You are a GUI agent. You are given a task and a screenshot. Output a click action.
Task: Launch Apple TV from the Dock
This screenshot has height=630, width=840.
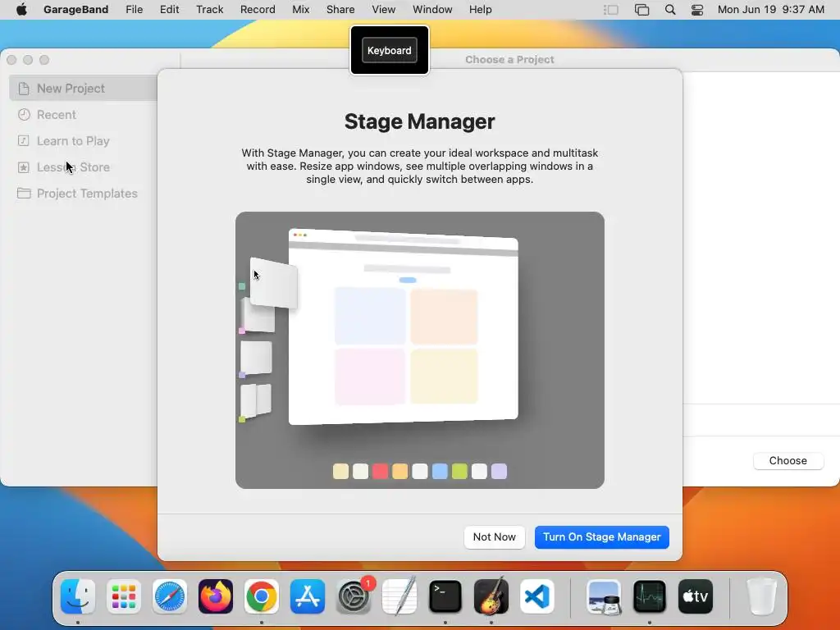[696, 596]
